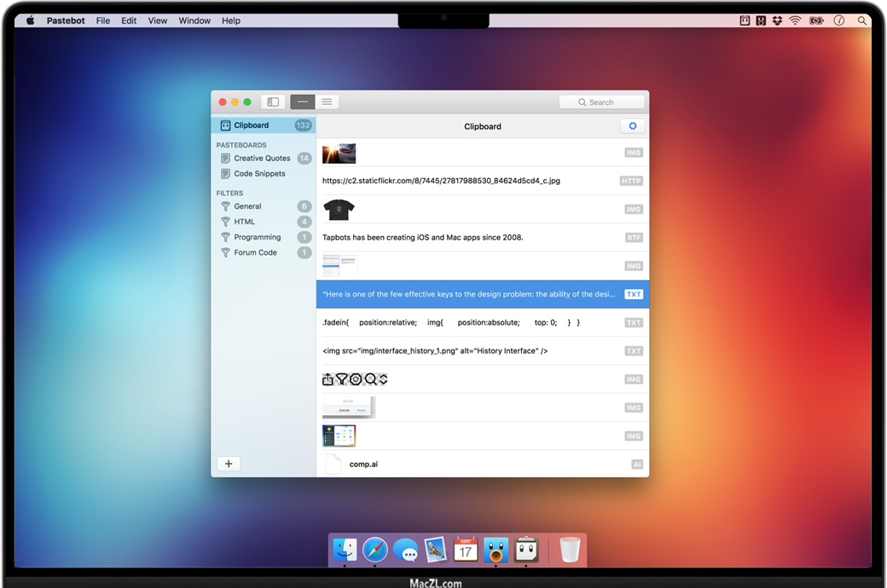Open Tweetbot from the Dock

tap(496, 550)
